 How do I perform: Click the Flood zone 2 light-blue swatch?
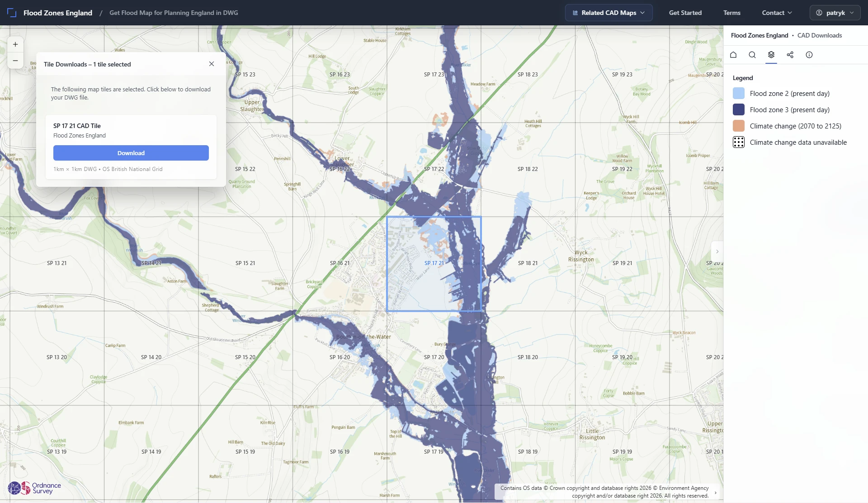point(739,94)
